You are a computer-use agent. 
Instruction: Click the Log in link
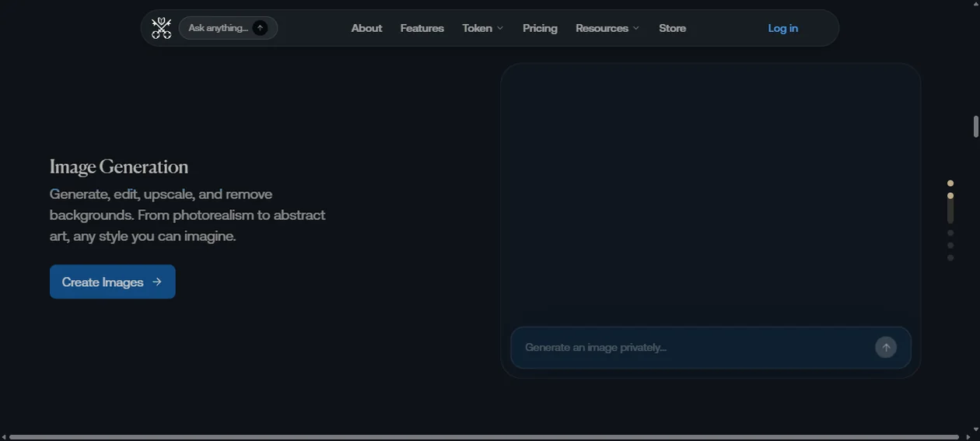tap(783, 28)
